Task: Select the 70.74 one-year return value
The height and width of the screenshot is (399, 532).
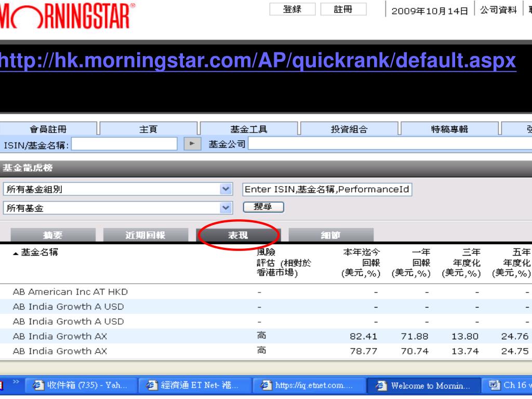Action: point(415,351)
